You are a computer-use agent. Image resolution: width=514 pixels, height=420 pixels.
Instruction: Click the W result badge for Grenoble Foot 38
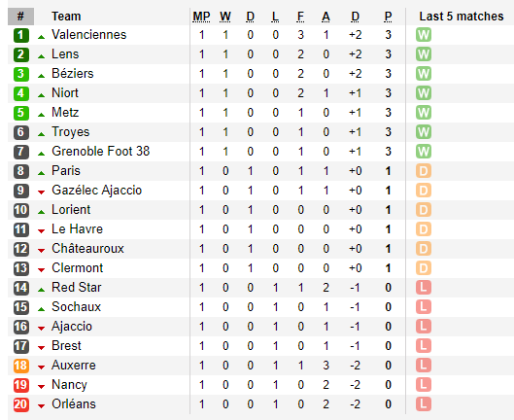tap(424, 152)
